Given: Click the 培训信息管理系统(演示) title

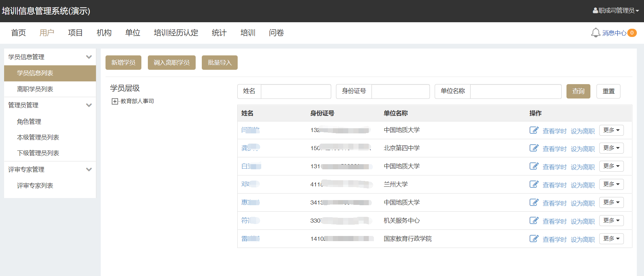Looking at the screenshot, I should pyautogui.click(x=46, y=11).
